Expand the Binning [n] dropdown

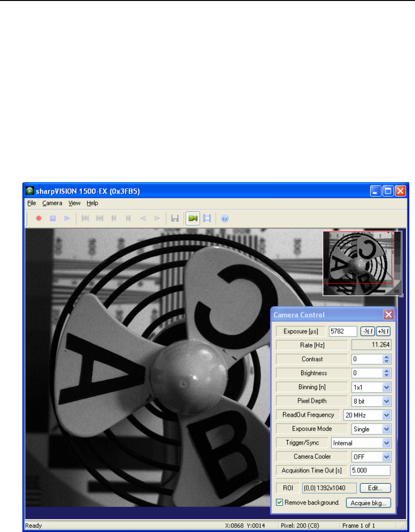[386, 388]
